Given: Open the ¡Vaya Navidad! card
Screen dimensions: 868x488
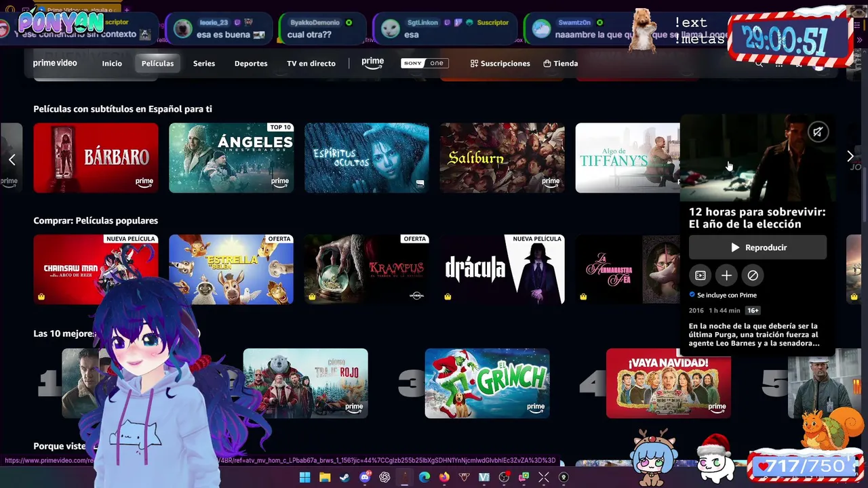Looking at the screenshot, I should click(669, 383).
